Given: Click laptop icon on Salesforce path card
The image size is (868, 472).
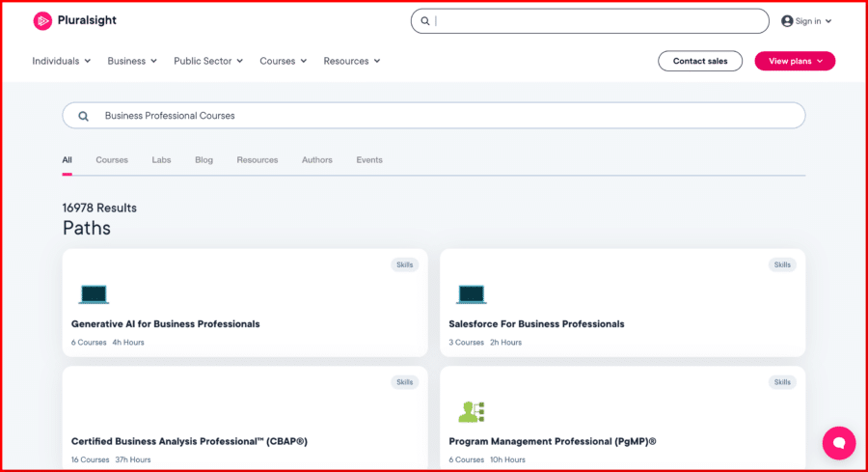Looking at the screenshot, I should tap(471, 294).
